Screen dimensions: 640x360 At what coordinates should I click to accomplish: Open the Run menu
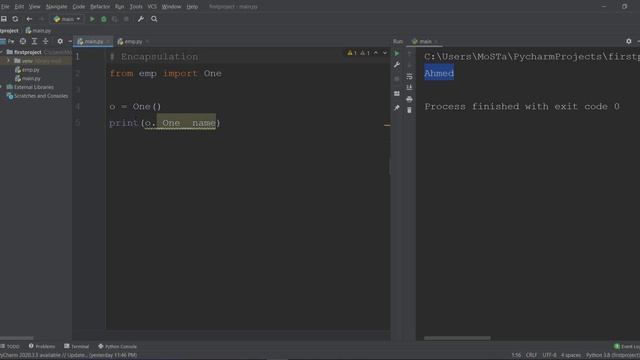[119, 7]
